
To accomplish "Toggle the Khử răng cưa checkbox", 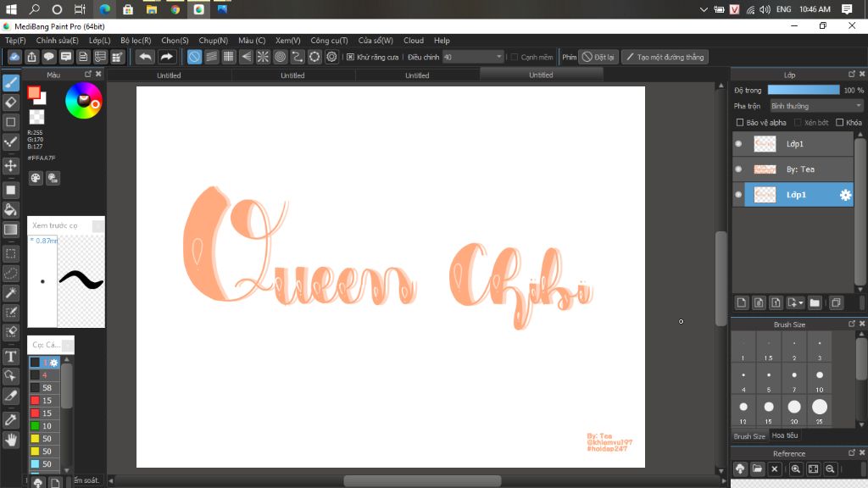I will tap(350, 57).
